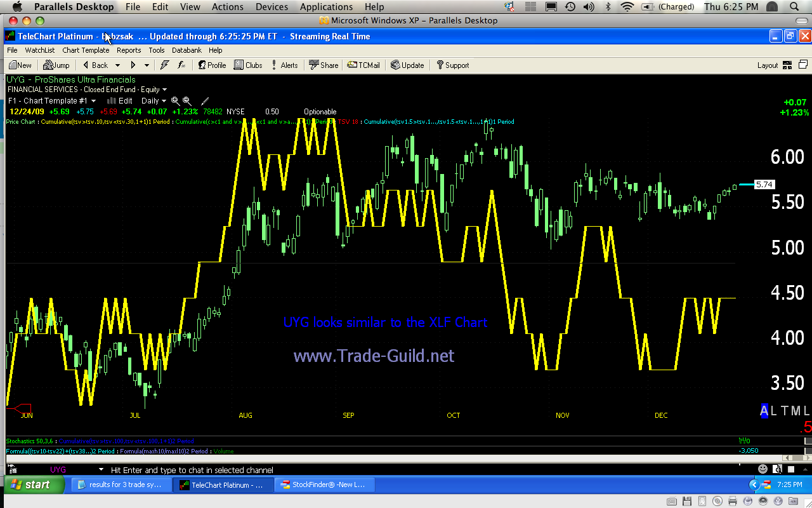Click the Layout button
The width and height of the screenshot is (812, 508).
tap(767, 65)
